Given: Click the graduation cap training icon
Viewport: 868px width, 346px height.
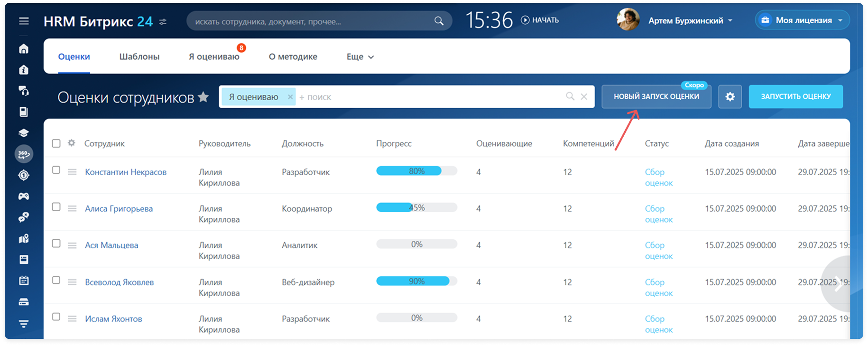Looking at the screenshot, I should tap(24, 133).
